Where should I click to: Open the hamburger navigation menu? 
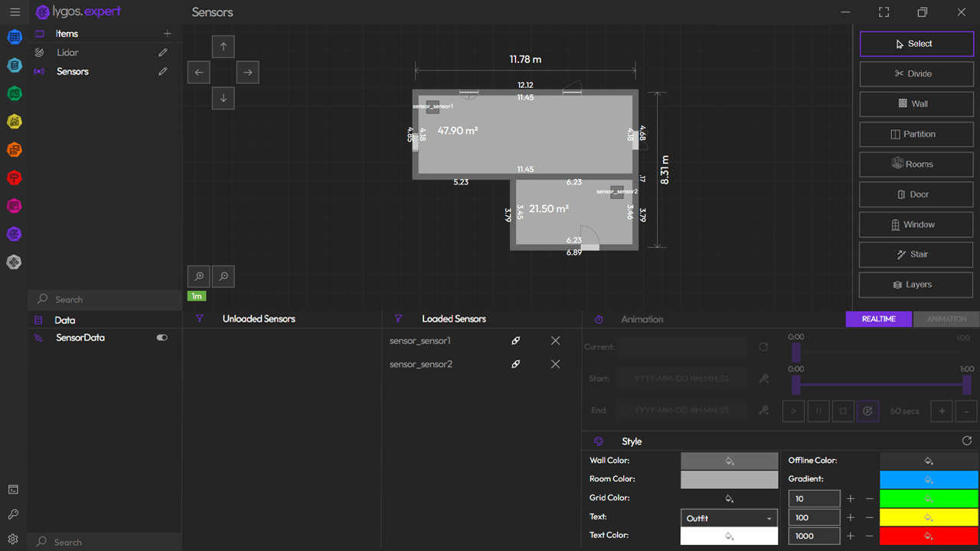tap(15, 11)
